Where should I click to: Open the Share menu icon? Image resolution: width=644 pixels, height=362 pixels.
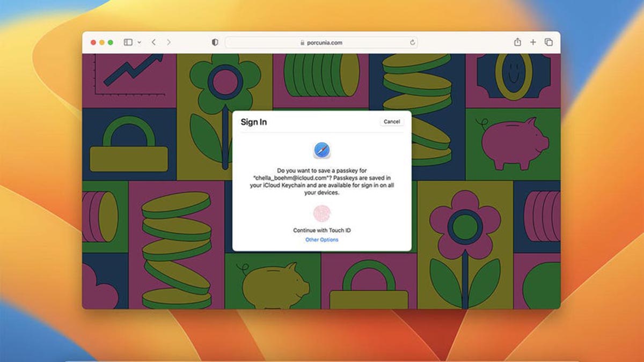517,42
